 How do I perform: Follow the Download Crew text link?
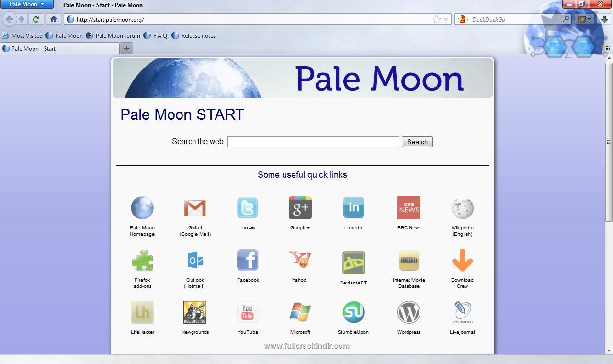pyautogui.click(x=462, y=283)
